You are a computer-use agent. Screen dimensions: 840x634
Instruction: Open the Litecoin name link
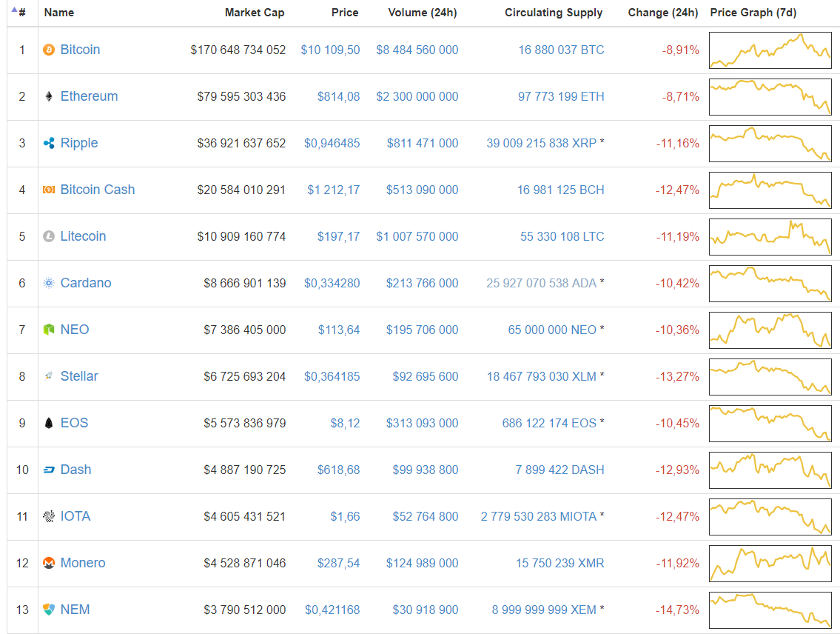click(83, 236)
